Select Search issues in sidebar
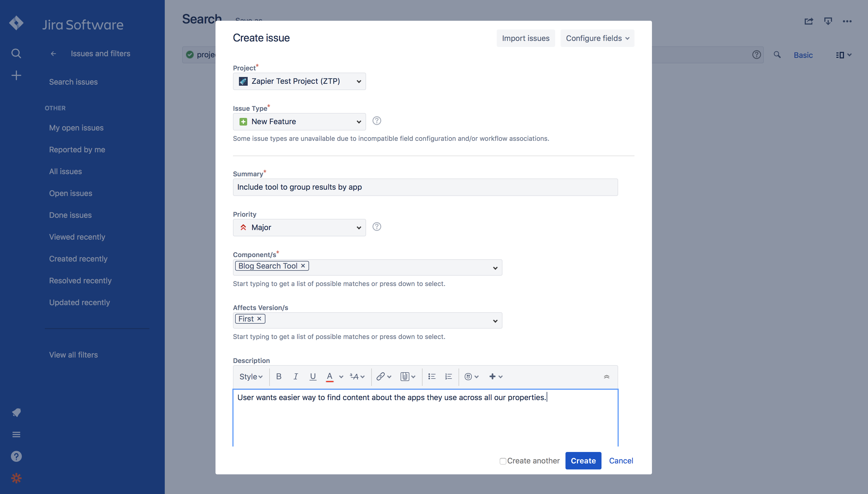This screenshot has width=868, height=494. click(73, 82)
